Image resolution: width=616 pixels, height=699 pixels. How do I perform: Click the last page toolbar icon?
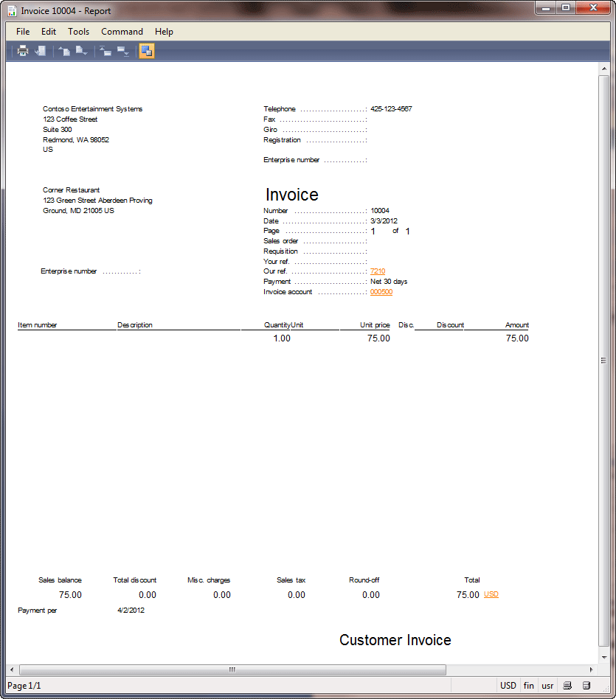coord(122,51)
